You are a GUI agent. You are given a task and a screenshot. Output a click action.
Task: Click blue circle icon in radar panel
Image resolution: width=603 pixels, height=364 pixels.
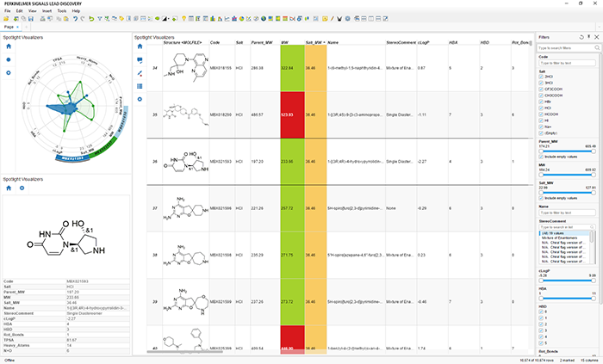(x=9, y=59)
